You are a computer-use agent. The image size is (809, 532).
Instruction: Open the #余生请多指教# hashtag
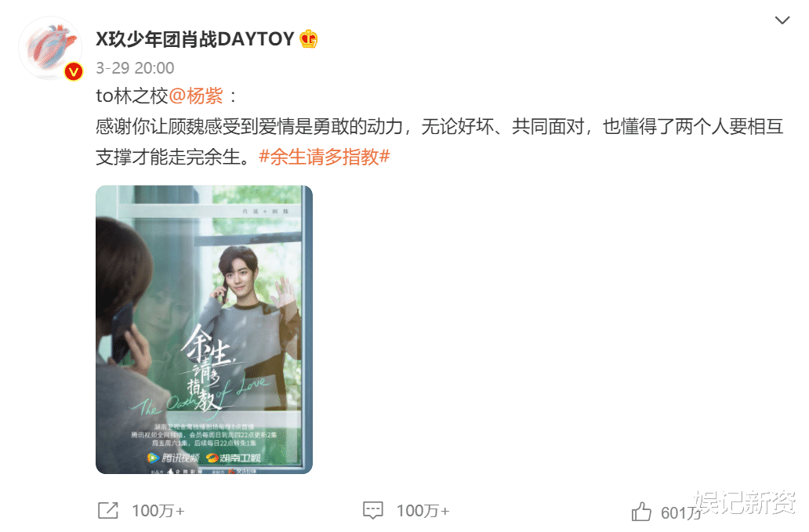point(324,157)
